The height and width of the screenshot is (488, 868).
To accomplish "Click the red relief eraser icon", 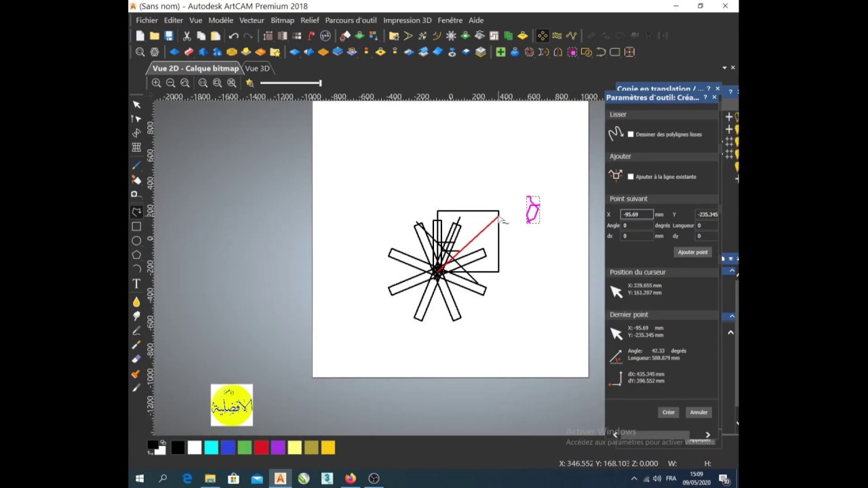I will [189, 52].
